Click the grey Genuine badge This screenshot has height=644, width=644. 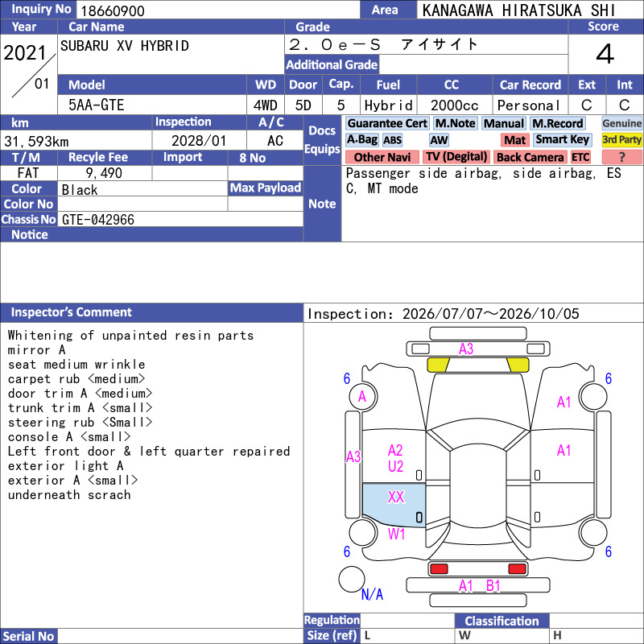(x=621, y=123)
